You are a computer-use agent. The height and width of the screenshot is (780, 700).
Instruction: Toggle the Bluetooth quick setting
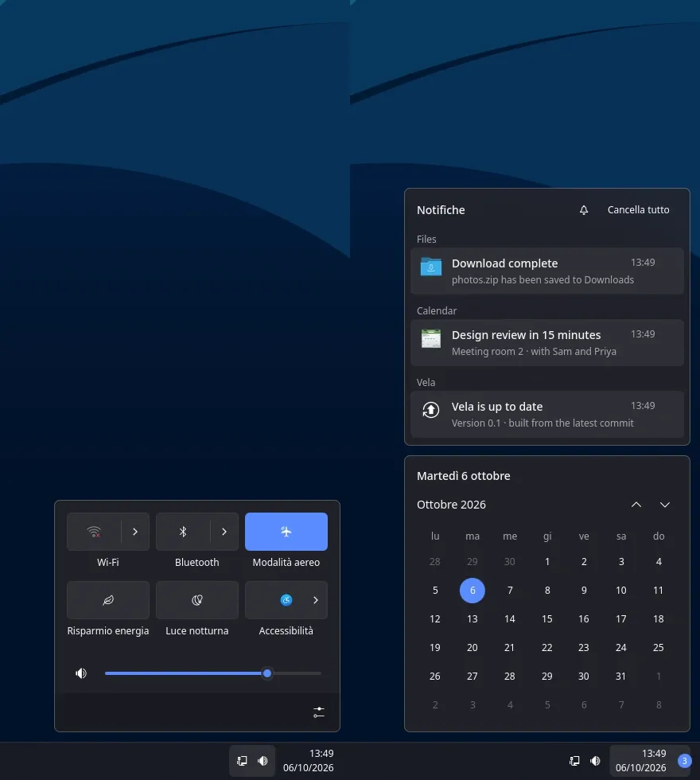(183, 532)
